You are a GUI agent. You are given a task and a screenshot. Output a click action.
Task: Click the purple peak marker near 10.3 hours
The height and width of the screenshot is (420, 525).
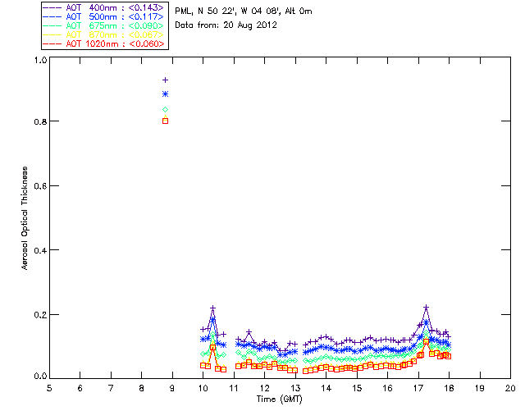212,308
